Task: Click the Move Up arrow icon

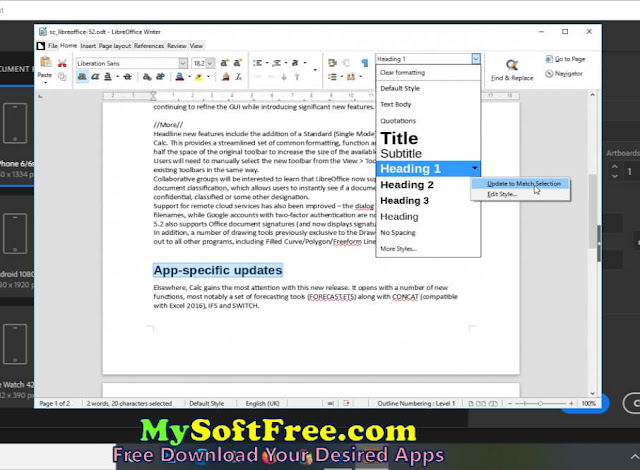Action: tap(297, 77)
